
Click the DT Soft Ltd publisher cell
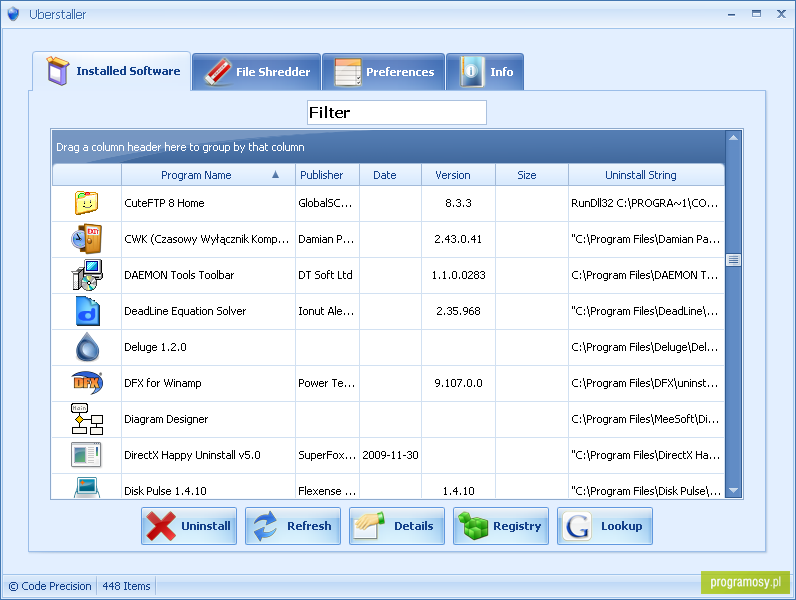tap(327, 275)
